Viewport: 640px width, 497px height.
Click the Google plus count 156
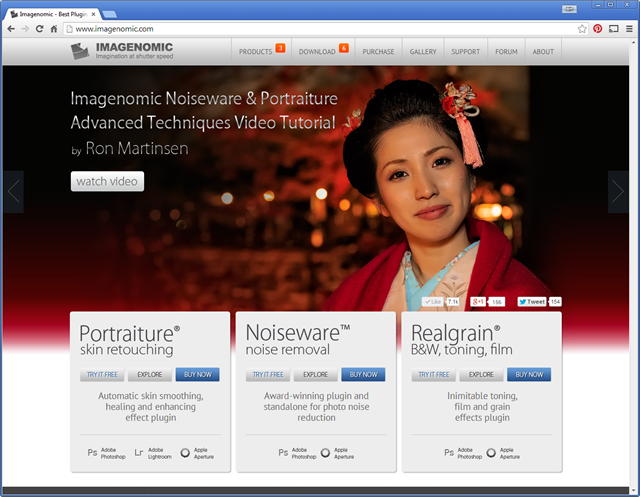(x=497, y=302)
